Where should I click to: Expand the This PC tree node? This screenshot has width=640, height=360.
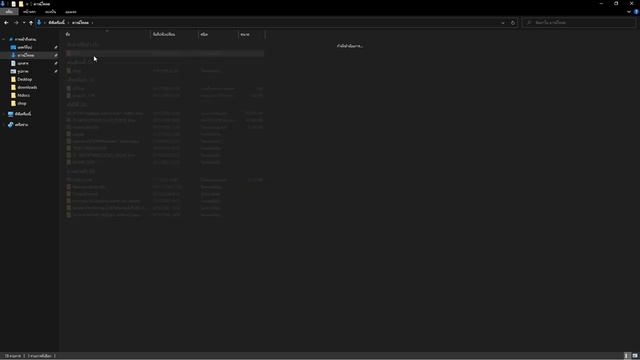pyautogui.click(x=4, y=114)
